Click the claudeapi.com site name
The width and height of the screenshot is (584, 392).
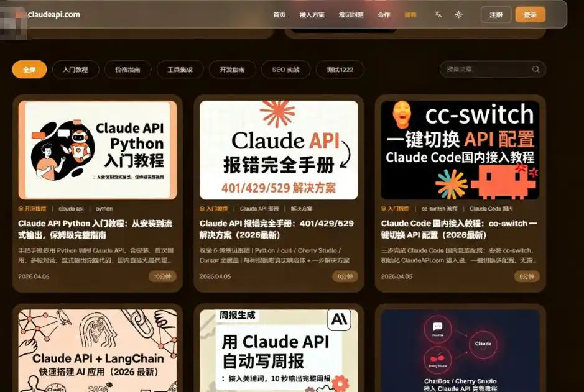(54, 14)
